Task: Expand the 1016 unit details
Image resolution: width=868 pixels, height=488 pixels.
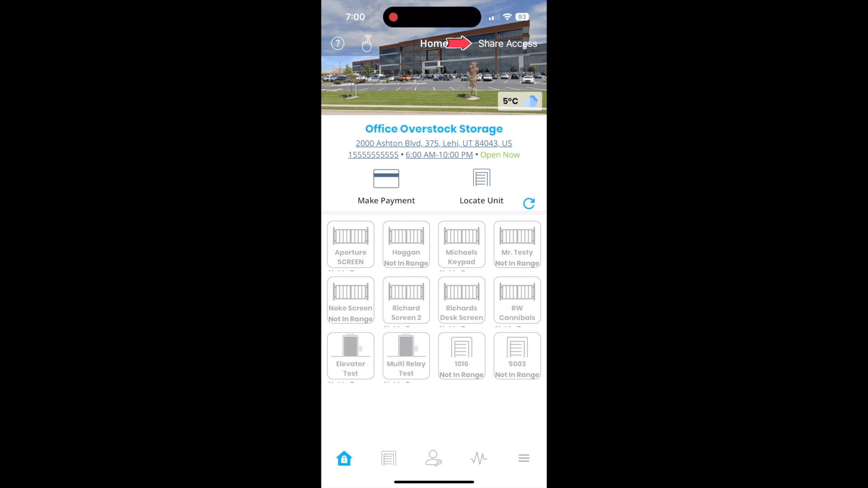Action: 462,356
